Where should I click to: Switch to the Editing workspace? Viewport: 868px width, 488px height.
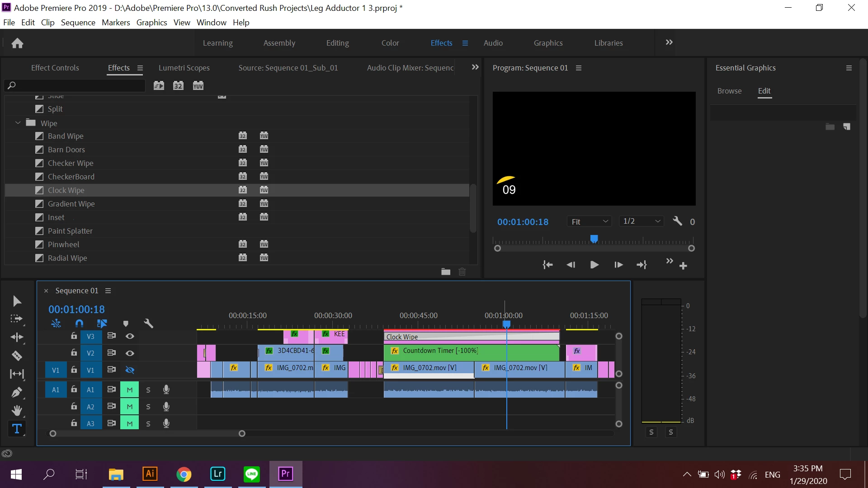[338, 43]
